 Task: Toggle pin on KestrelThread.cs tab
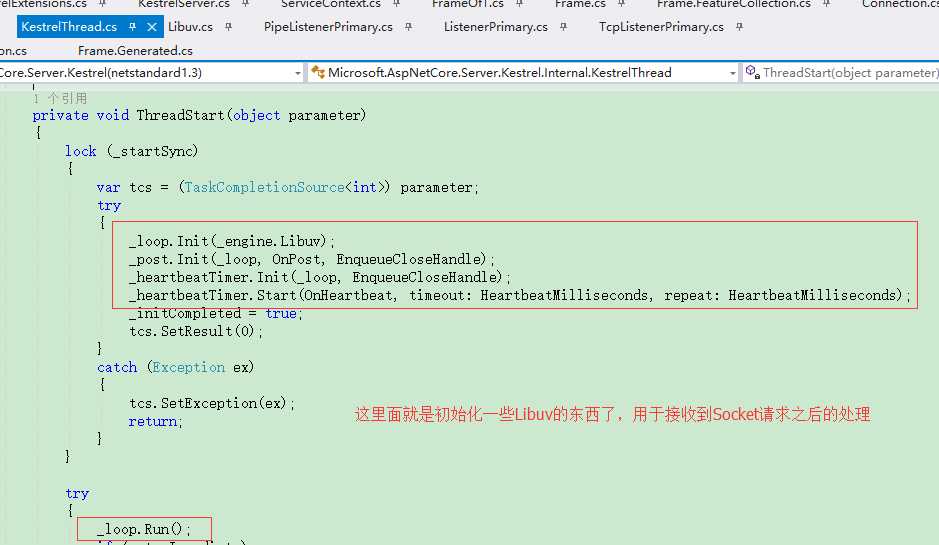coord(132,27)
